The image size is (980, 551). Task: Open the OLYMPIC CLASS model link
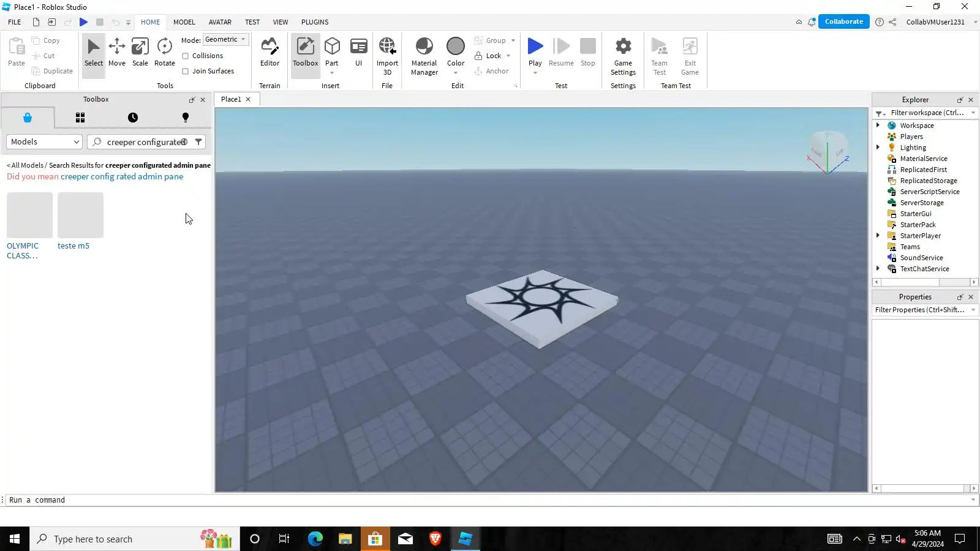[23, 251]
